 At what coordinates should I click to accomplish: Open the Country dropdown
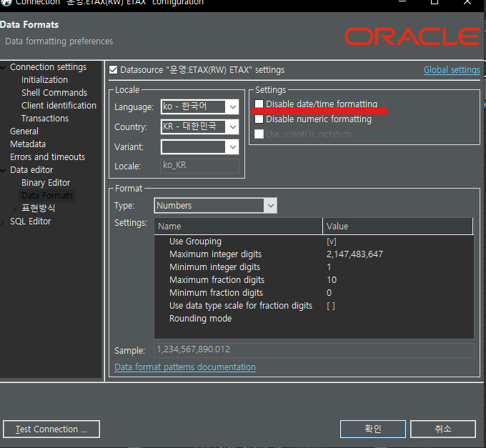click(x=233, y=126)
